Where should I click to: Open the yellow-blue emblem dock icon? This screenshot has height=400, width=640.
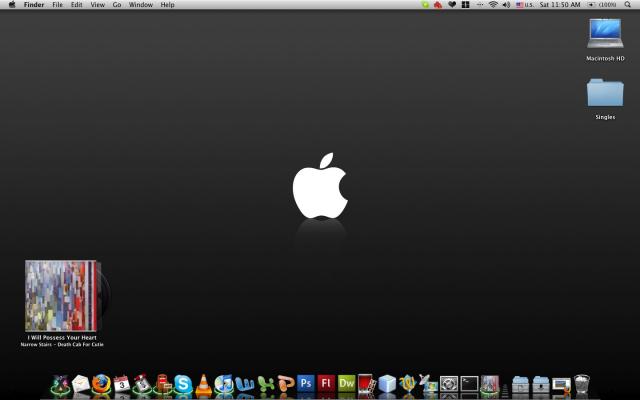pos(407,384)
